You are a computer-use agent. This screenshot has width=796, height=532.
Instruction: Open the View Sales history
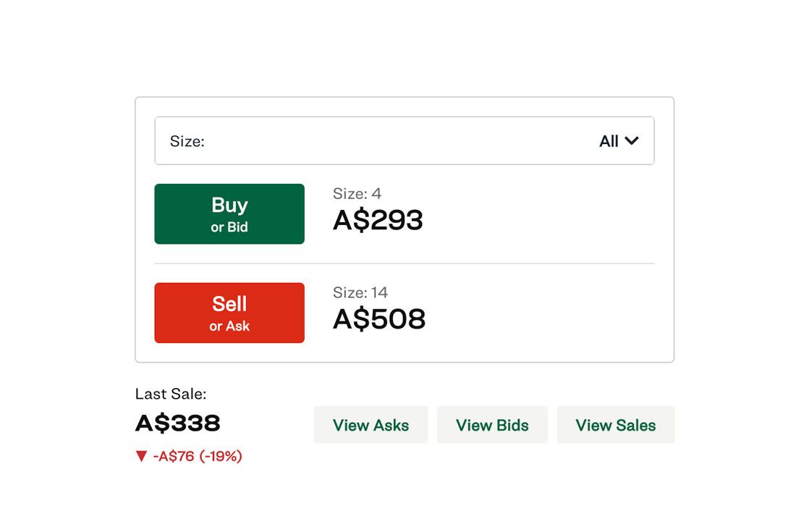coord(615,425)
